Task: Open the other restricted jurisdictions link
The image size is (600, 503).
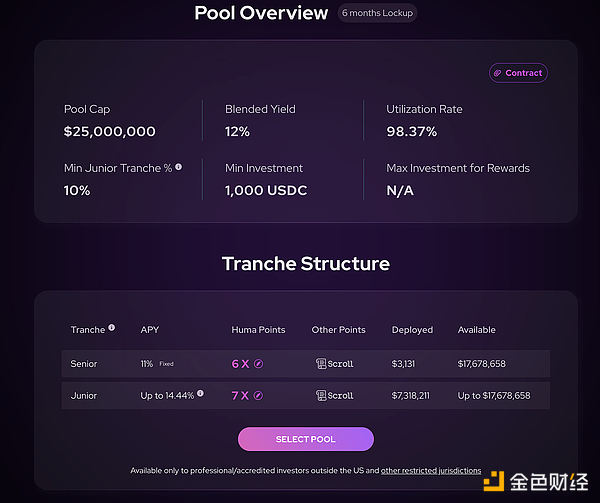Action: tap(431, 470)
